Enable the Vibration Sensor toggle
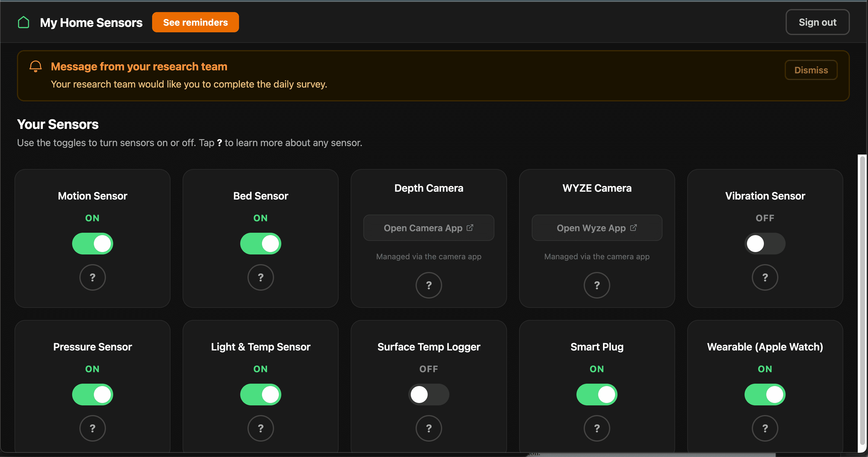 765,243
